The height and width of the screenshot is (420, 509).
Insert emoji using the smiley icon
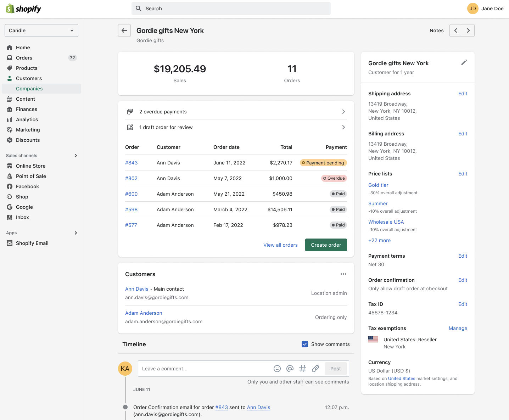[277, 369]
